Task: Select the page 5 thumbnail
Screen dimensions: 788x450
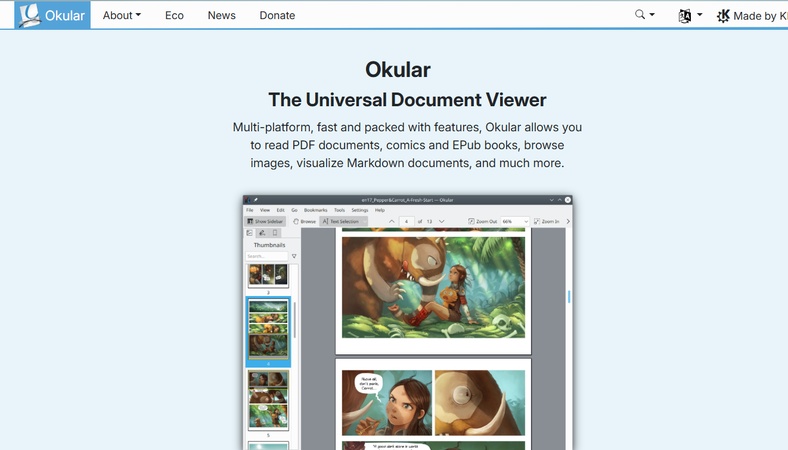Action: tap(268, 400)
